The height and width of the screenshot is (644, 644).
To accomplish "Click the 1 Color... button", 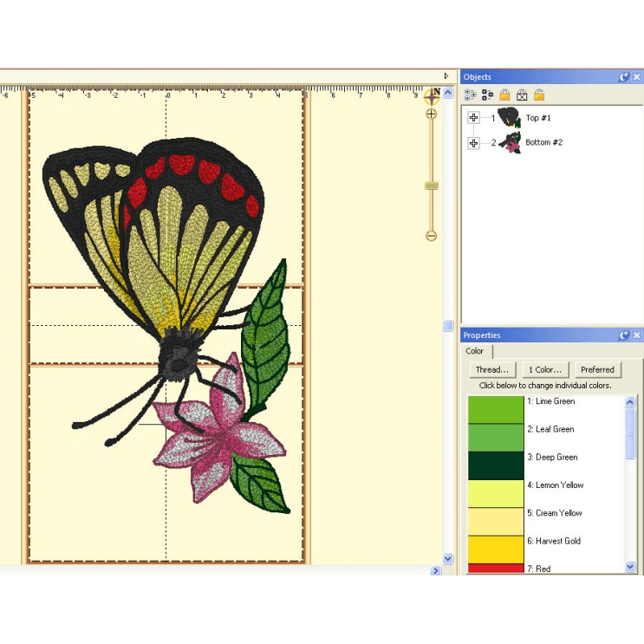I will 546,370.
